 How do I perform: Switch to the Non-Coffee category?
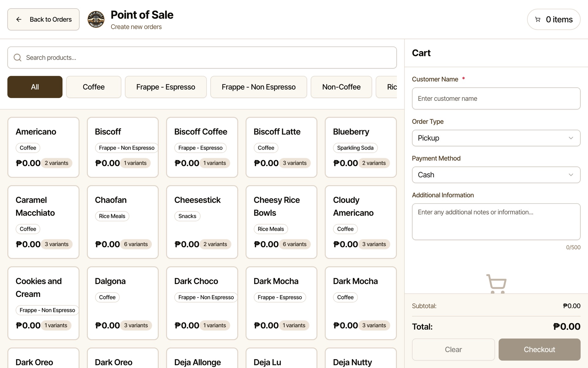coord(341,87)
